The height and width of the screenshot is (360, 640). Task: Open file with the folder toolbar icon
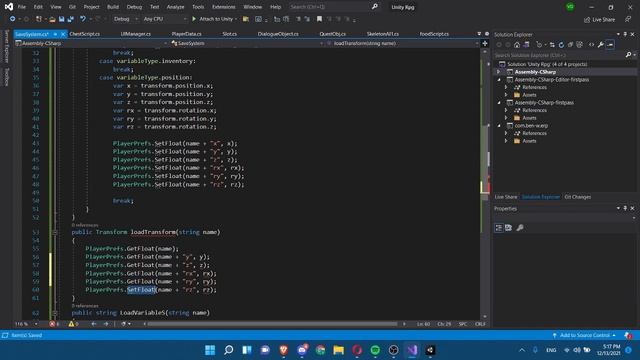52,19
